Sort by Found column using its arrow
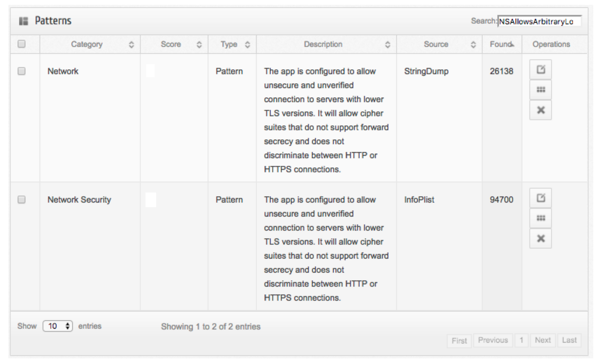Image resolution: width=601 pixels, height=364 pixels. click(x=512, y=45)
